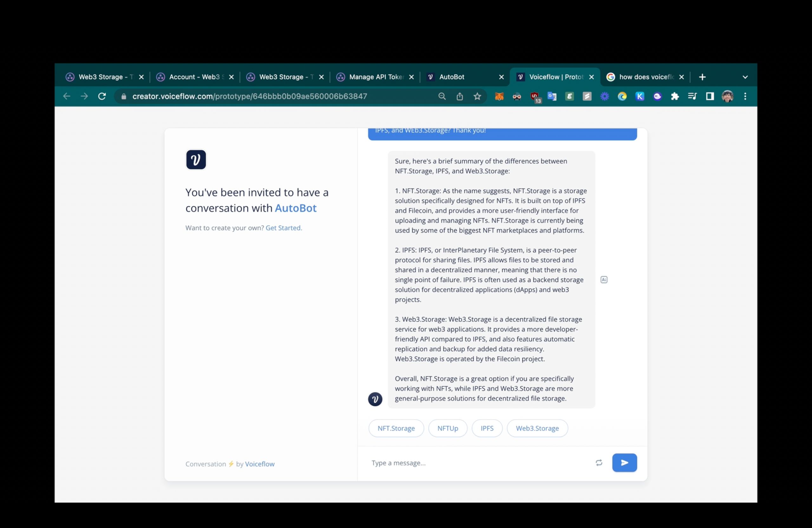Toggle the browser side panel
This screenshot has width=812, height=528.
click(x=710, y=96)
